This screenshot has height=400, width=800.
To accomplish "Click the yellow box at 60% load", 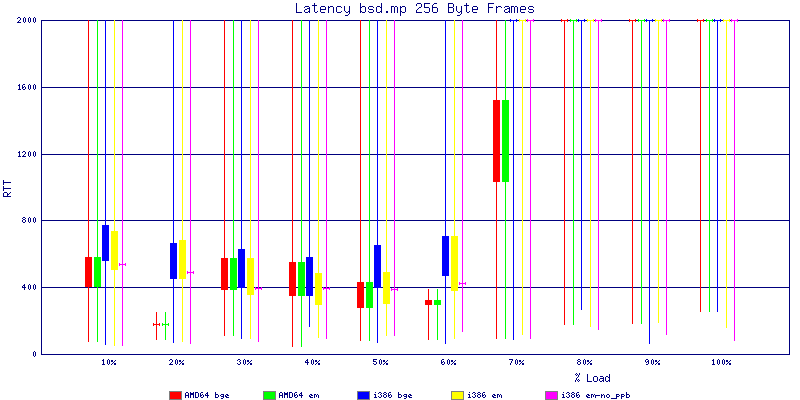I will 455,263.
